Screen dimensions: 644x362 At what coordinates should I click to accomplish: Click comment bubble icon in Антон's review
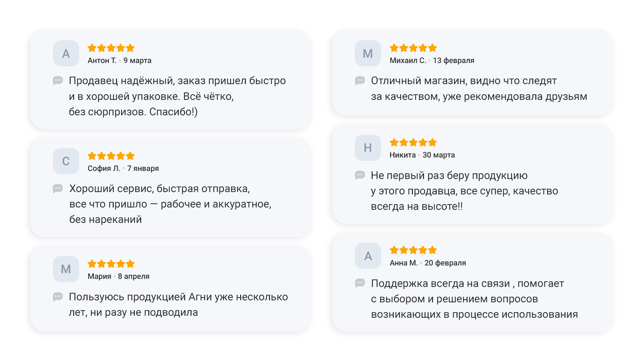[x=58, y=81]
